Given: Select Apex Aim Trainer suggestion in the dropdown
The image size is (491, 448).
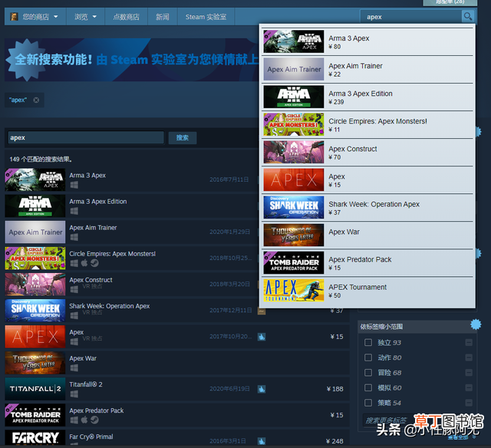Looking at the screenshot, I should [x=367, y=69].
